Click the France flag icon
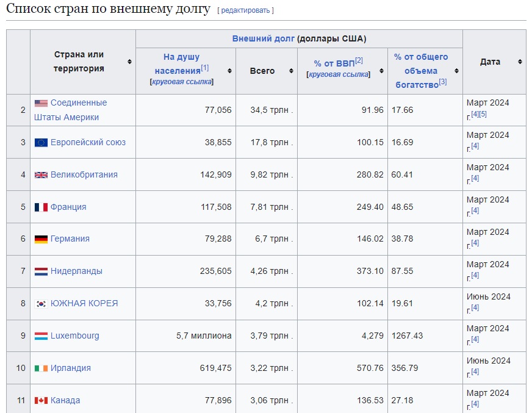The height and width of the screenshot is (413, 532). pos(41,207)
